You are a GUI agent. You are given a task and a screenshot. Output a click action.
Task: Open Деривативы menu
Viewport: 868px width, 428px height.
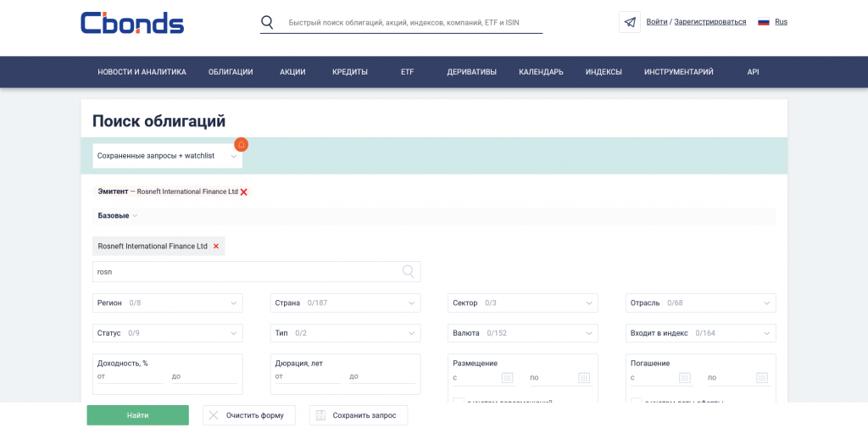pos(471,72)
